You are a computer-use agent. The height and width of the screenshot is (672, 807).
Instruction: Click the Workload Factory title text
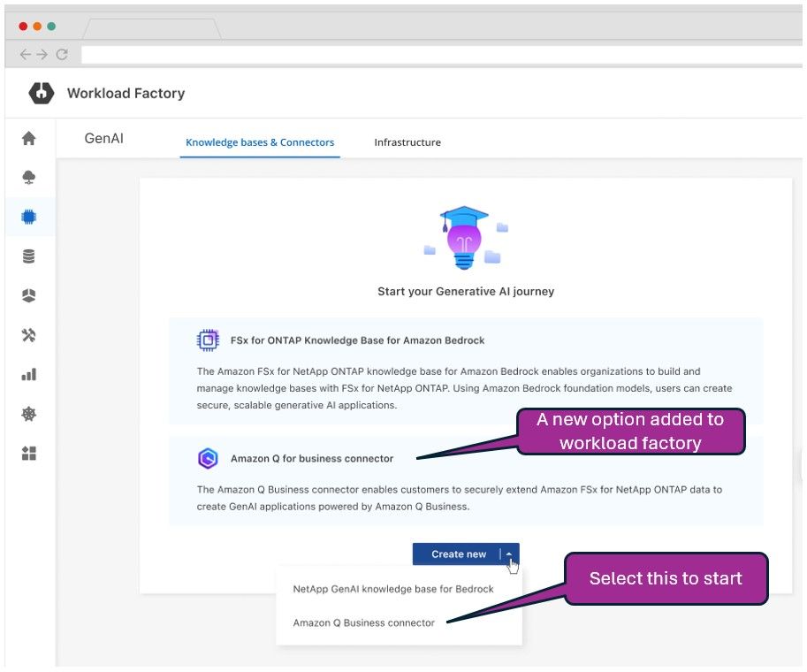126,93
